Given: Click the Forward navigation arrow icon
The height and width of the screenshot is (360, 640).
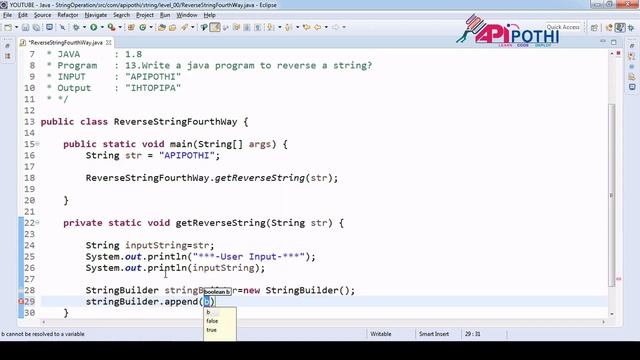Looking at the screenshot, I should click(x=336, y=27).
